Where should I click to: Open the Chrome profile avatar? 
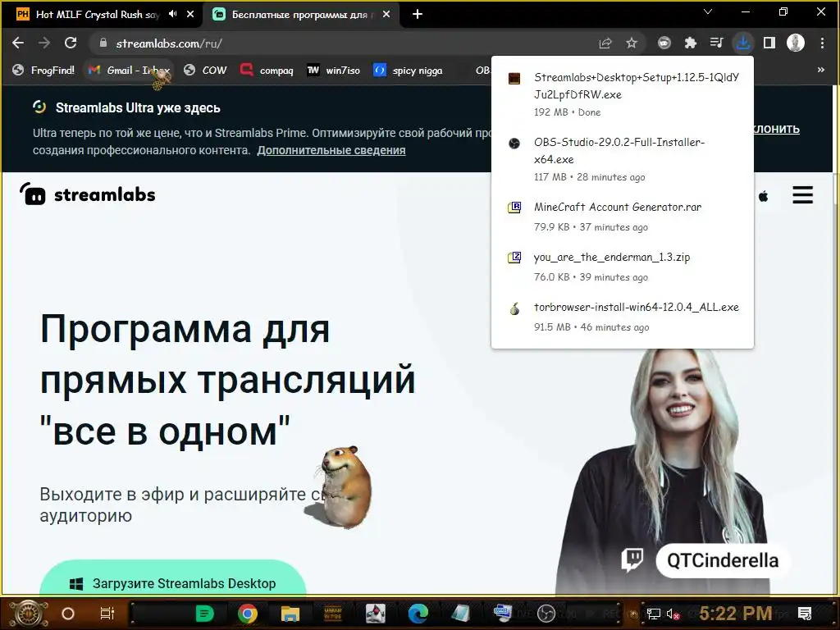click(796, 43)
